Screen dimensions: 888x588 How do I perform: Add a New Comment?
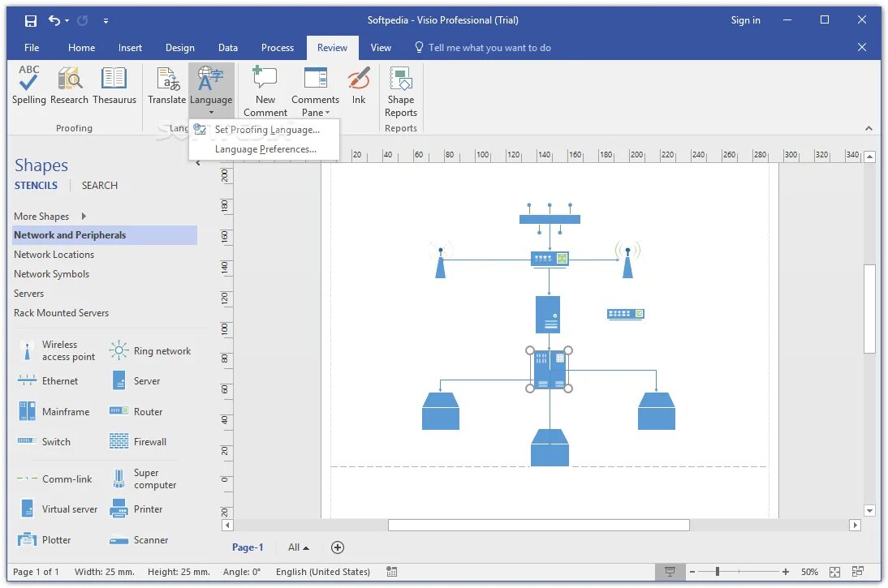265,91
